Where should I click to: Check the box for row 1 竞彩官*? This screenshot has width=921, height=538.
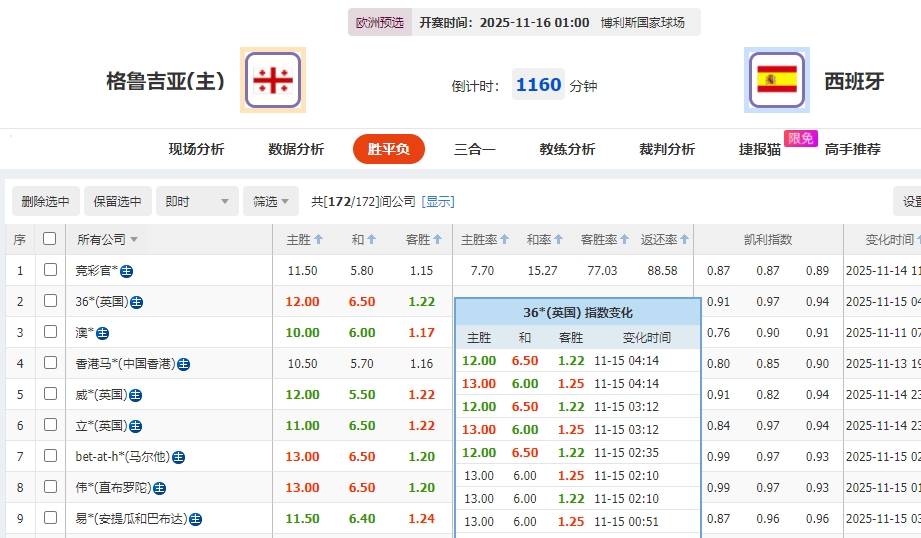click(x=51, y=270)
